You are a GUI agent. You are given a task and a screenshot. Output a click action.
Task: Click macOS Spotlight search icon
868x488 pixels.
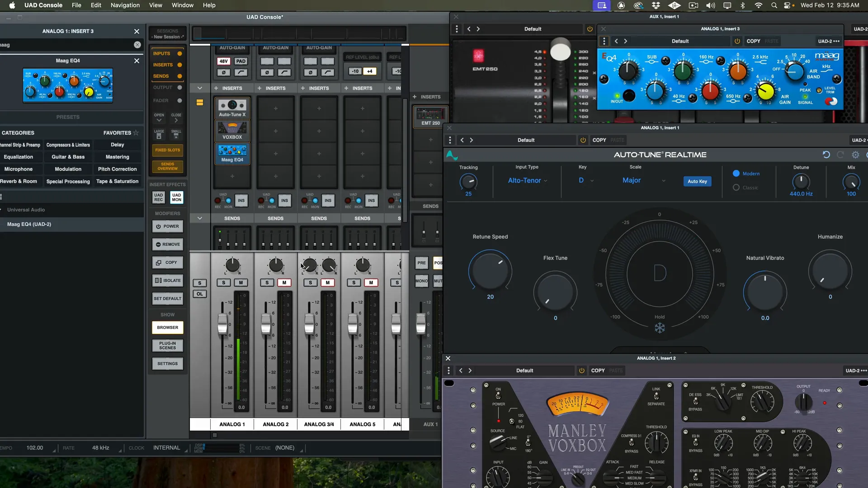pyautogui.click(x=774, y=5)
